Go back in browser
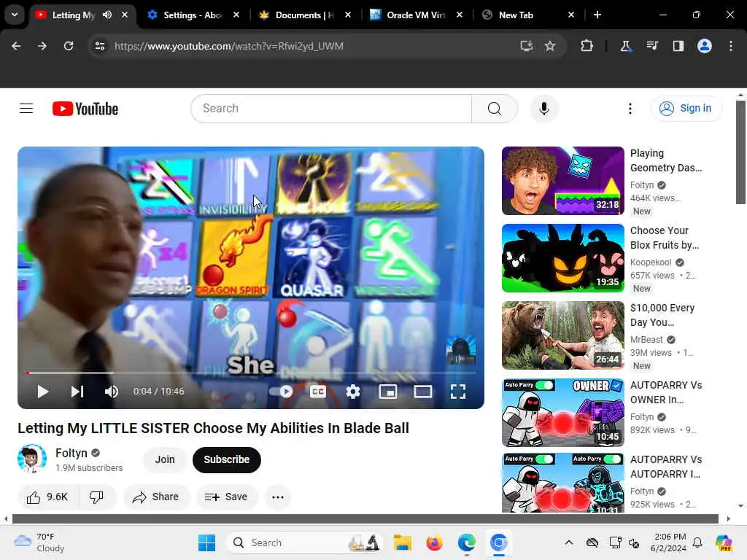This screenshot has height=560, width=747. [16, 46]
